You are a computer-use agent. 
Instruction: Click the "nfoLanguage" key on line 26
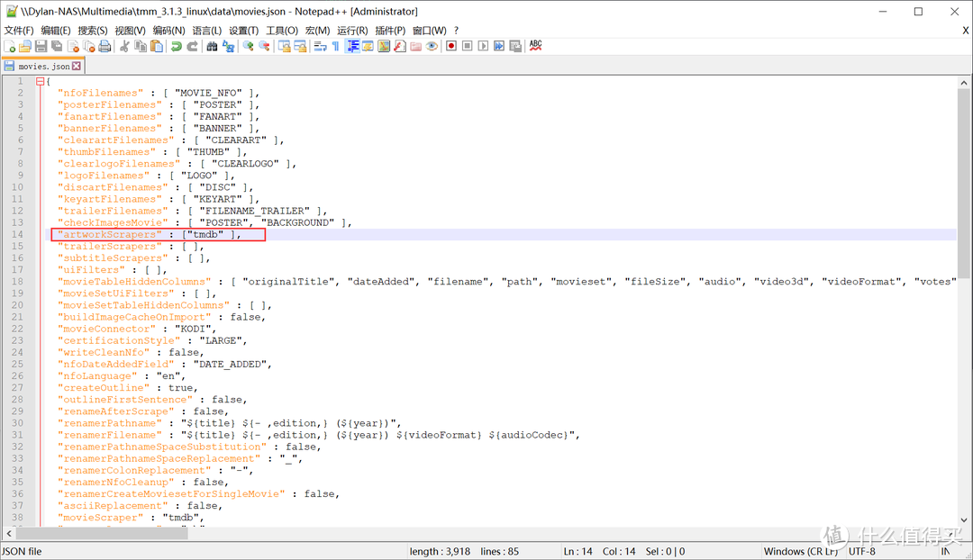pos(96,375)
